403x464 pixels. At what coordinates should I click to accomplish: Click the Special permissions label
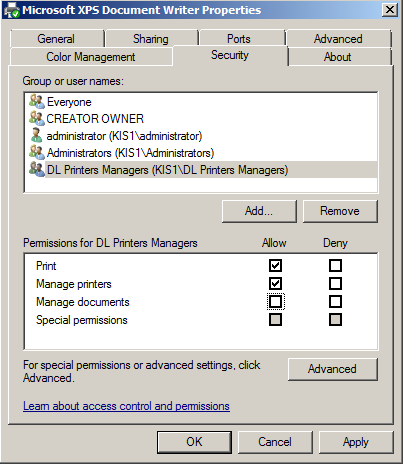pos(82,320)
